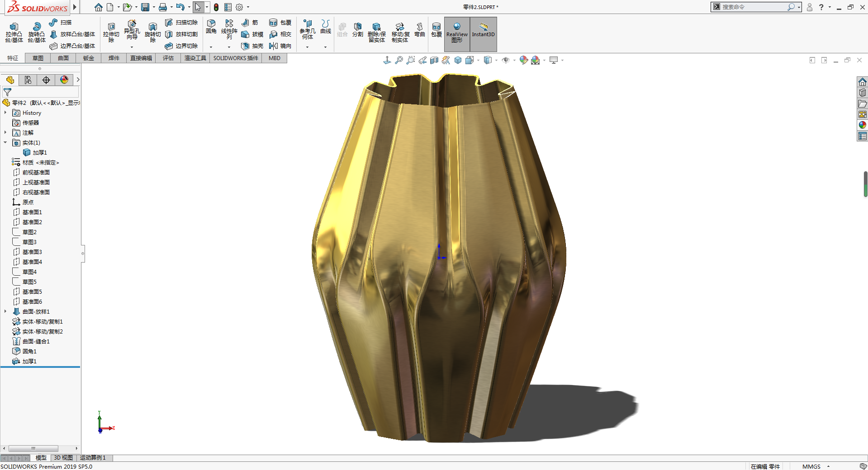Switch to the 评估 (Evaluate) tab
This screenshot has height=470, width=868.
pyautogui.click(x=168, y=58)
